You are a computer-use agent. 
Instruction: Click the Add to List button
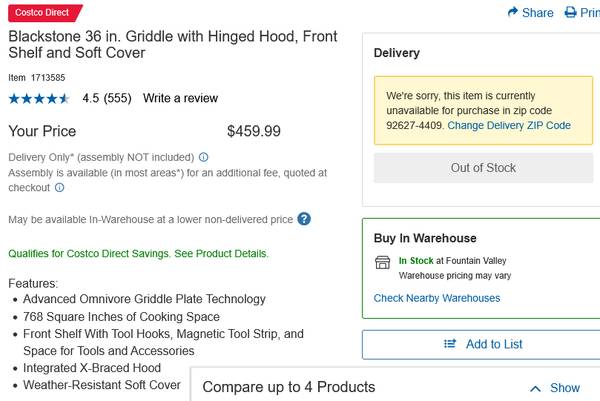coord(482,344)
